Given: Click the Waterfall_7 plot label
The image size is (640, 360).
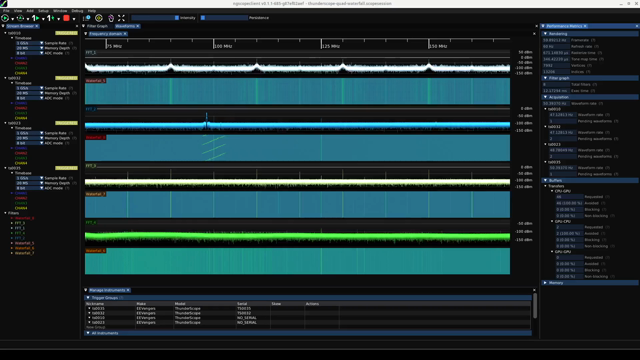Looking at the screenshot, I should [96, 194].
